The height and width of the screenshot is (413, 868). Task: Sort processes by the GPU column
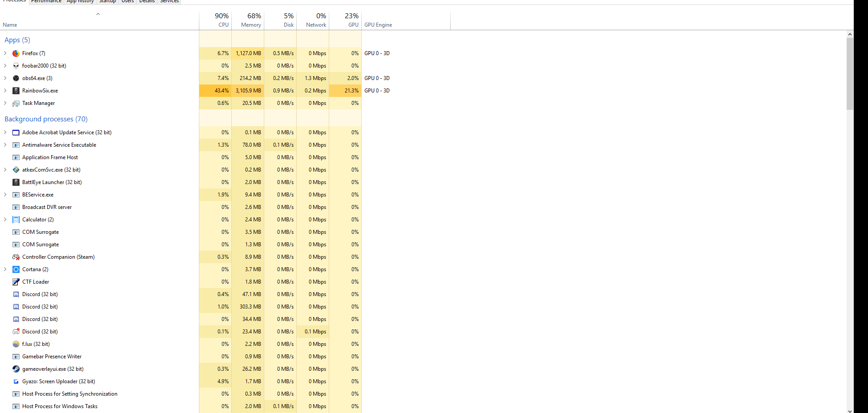point(345,20)
